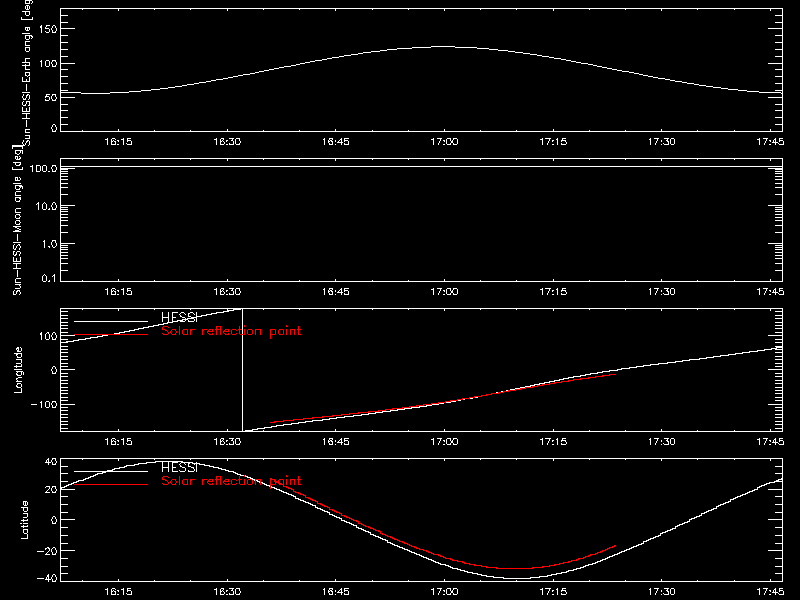
Task: Select the HESSI legend text in Longitude plot
Action: [x=179, y=317]
